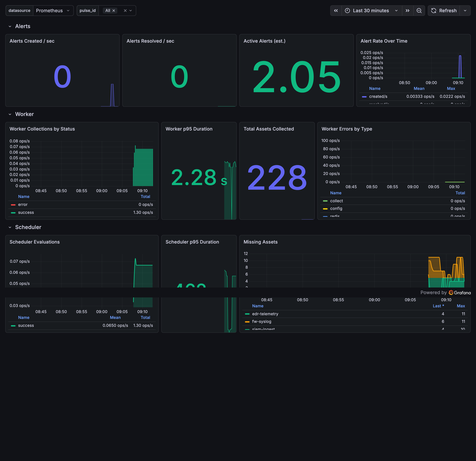Toggle the error series in Worker Collections

click(x=23, y=205)
